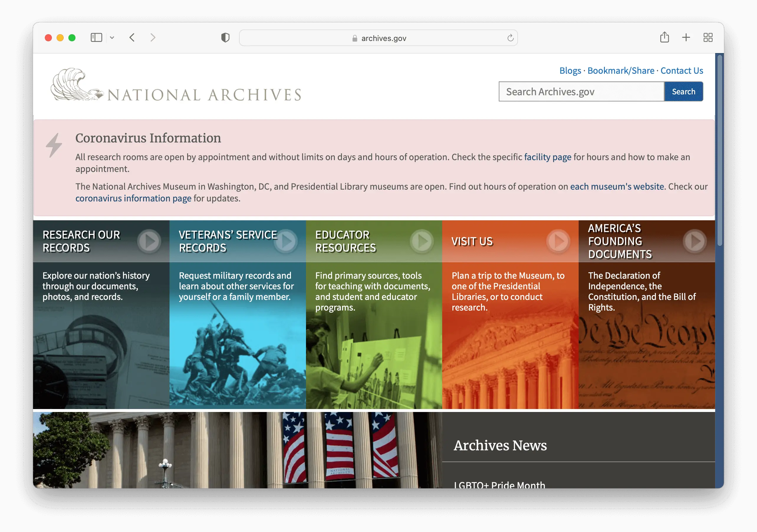757x532 pixels.
Task: Click the page's vertical scrollbar
Action: pyautogui.click(x=719, y=151)
